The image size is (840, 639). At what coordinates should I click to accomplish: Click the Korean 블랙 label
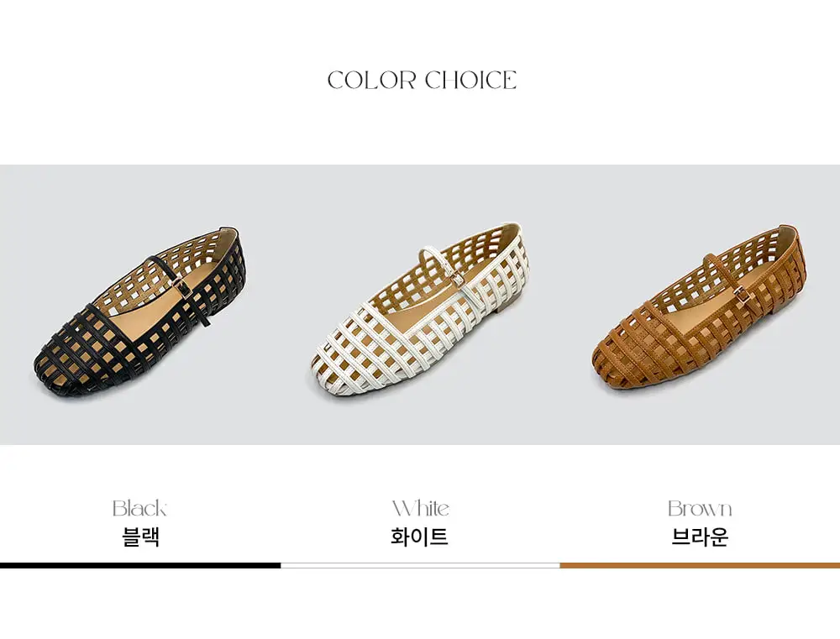[140, 537]
